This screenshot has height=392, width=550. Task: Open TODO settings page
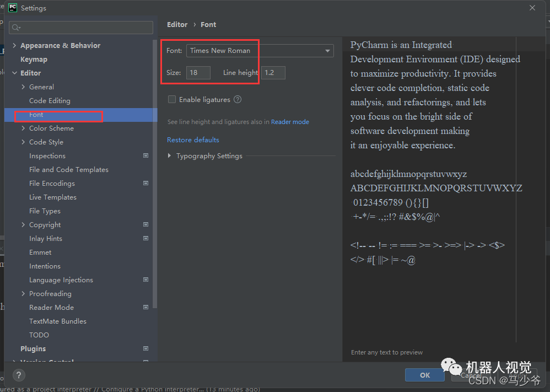point(39,335)
